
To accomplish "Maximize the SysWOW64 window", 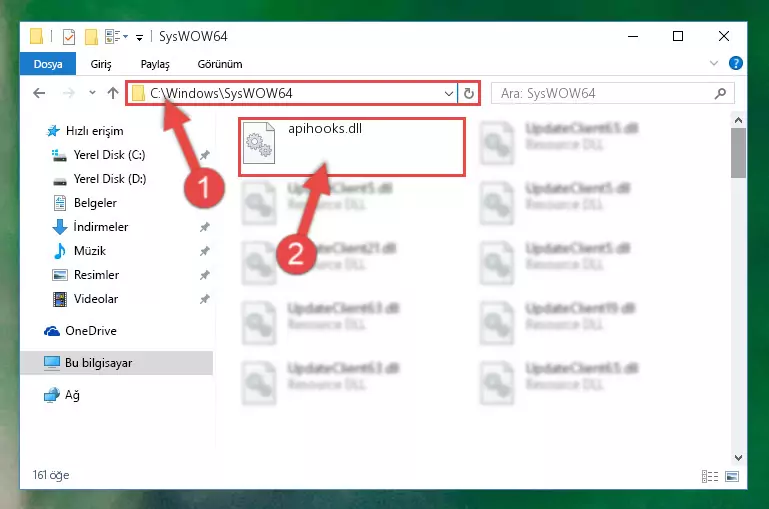I will pyautogui.click(x=678, y=36).
